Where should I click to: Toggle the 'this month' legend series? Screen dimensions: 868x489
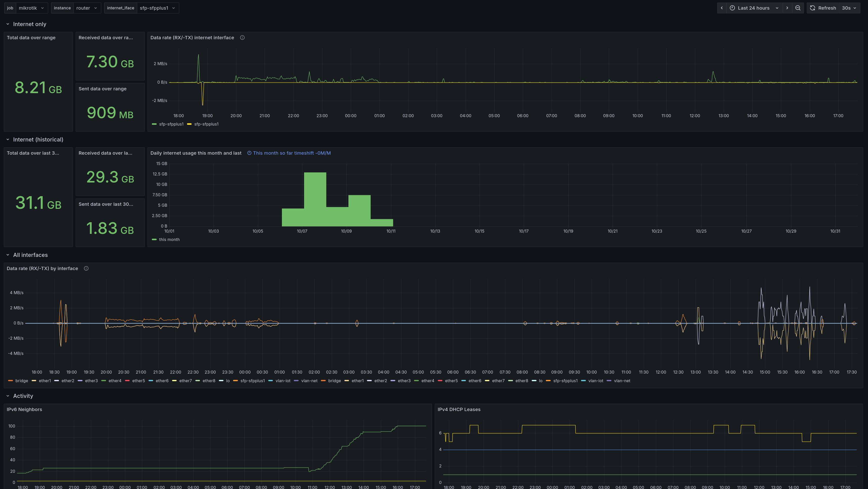[x=169, y=240]
